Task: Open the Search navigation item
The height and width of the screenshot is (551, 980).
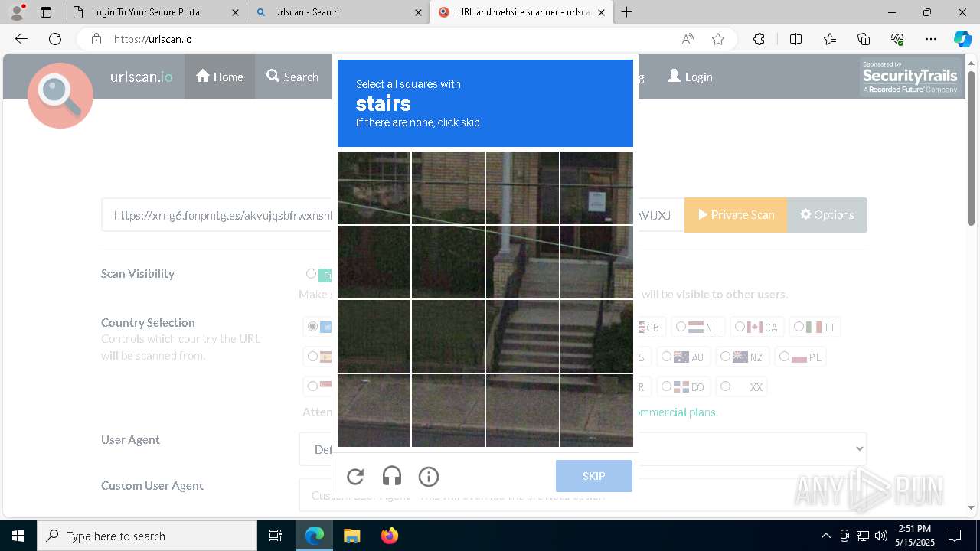Action: (x=292, y=77)
